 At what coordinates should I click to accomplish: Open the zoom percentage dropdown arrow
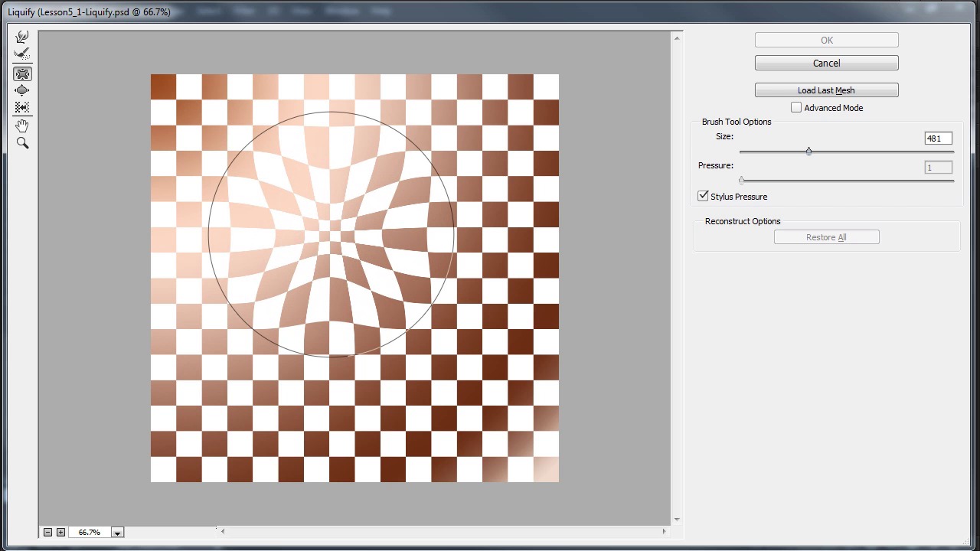click(x=117, y=533)
